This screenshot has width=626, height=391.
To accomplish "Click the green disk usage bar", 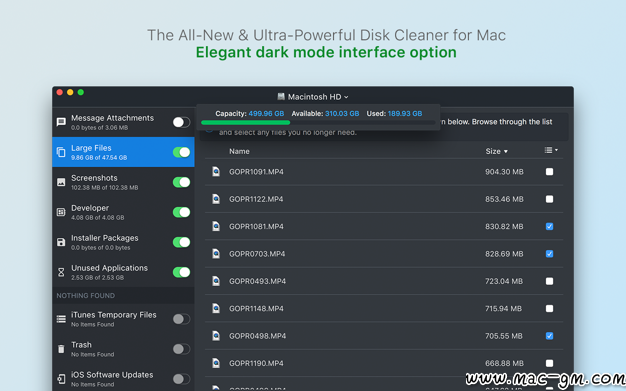I will click(246, 123).
